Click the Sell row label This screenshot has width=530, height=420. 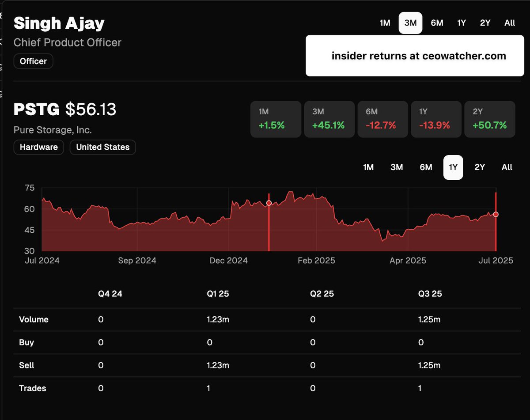pyautogui.click(x=26, y=365)
